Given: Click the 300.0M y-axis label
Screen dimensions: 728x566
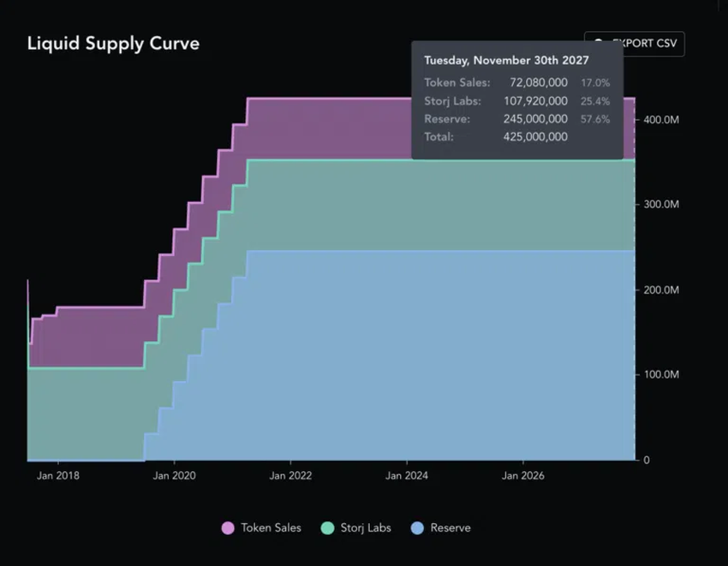Looking at the screenshot, I should (661, 205).
